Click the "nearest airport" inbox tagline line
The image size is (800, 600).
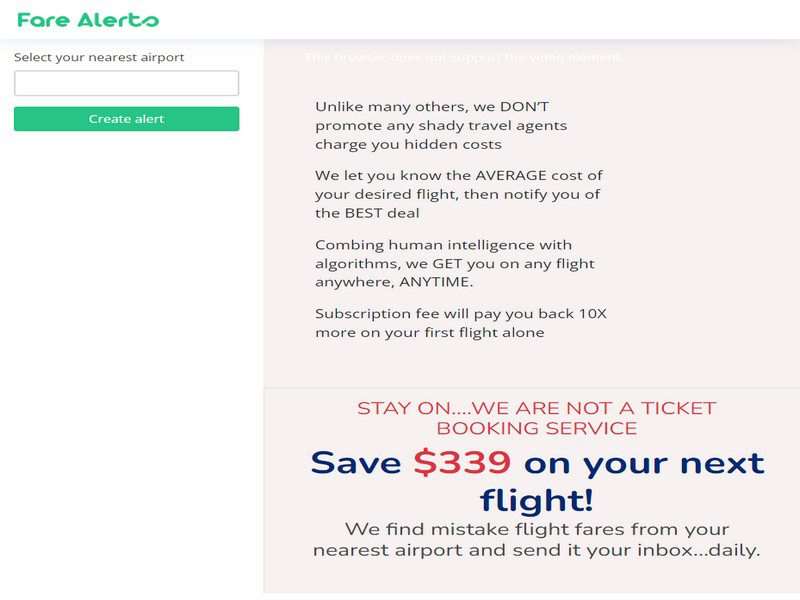tap(536, 550)
